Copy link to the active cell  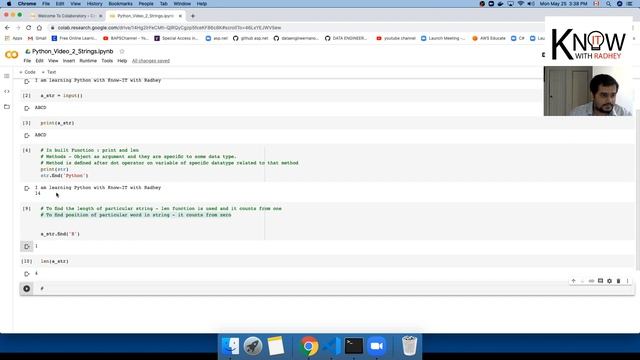591,281
